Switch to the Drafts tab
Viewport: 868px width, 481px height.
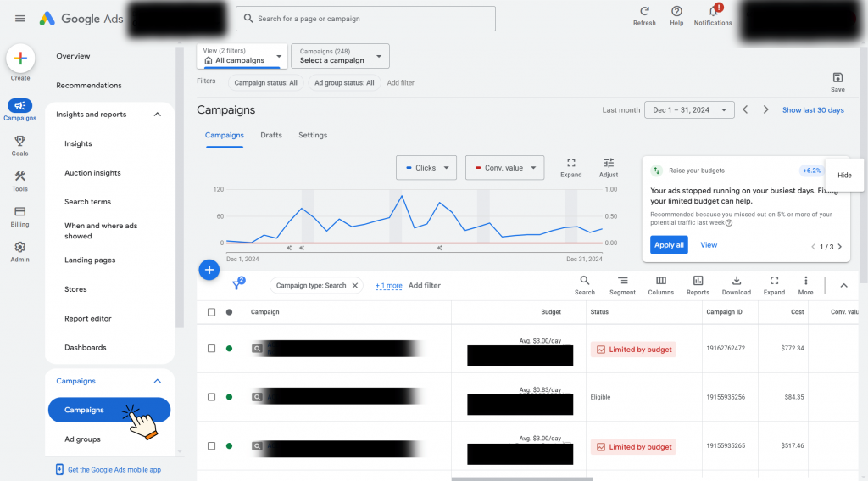(271, 135)
